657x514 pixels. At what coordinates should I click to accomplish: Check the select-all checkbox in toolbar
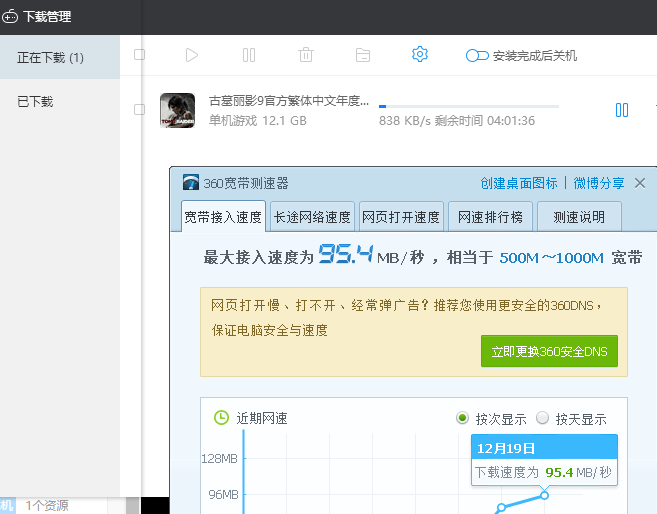click(x=140, y=55)
